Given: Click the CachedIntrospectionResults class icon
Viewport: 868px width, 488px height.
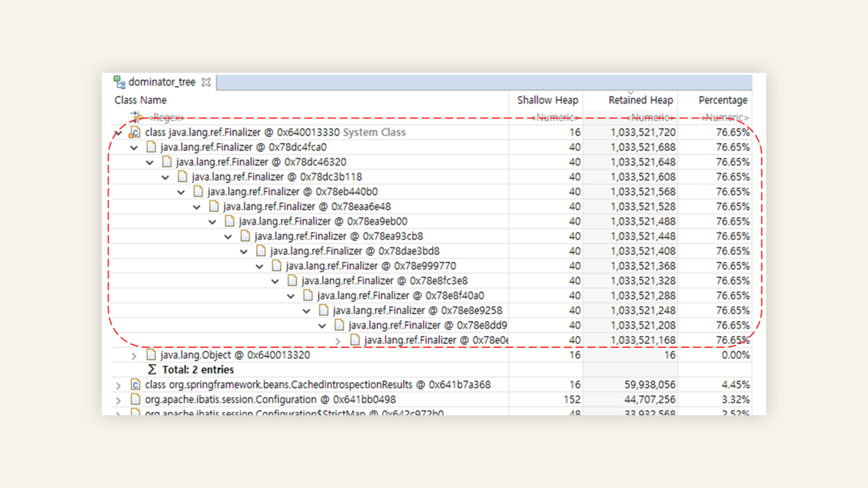Looking at the screenshot, I should [x=135, y=385].
